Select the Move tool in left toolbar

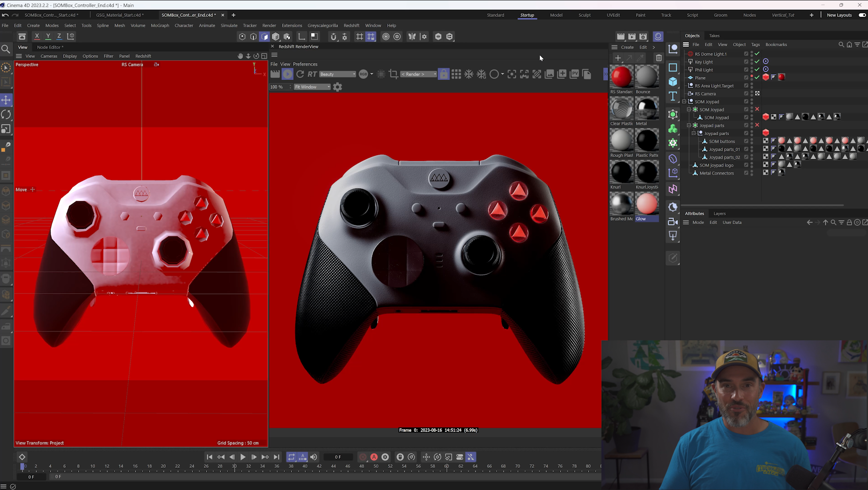click(6, 100)
